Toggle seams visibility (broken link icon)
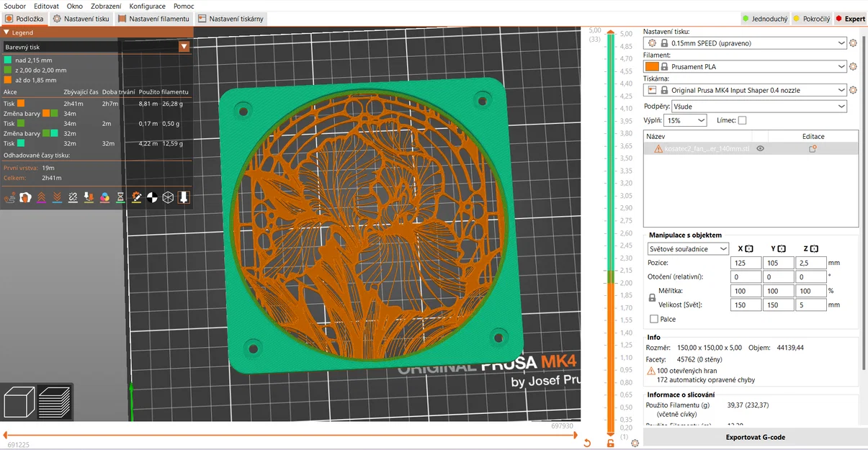The width and height of the screenshot is (868, 450). [73, 197]
